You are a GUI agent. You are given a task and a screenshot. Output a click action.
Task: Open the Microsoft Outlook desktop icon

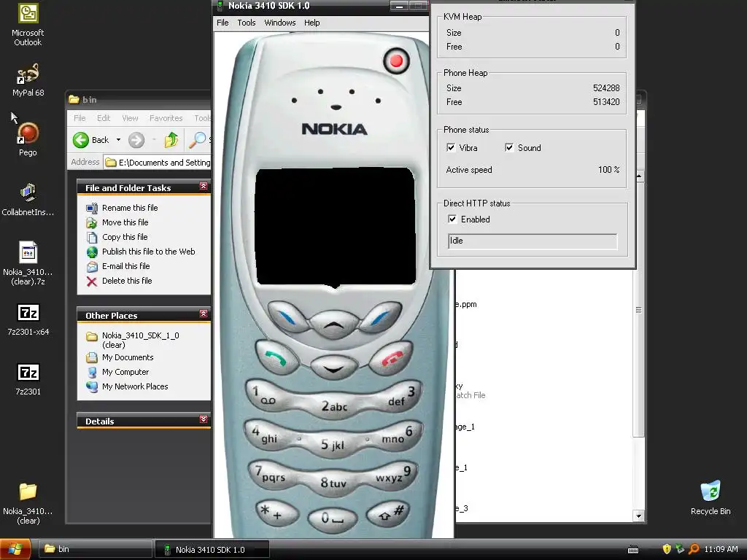click(28, 25)
